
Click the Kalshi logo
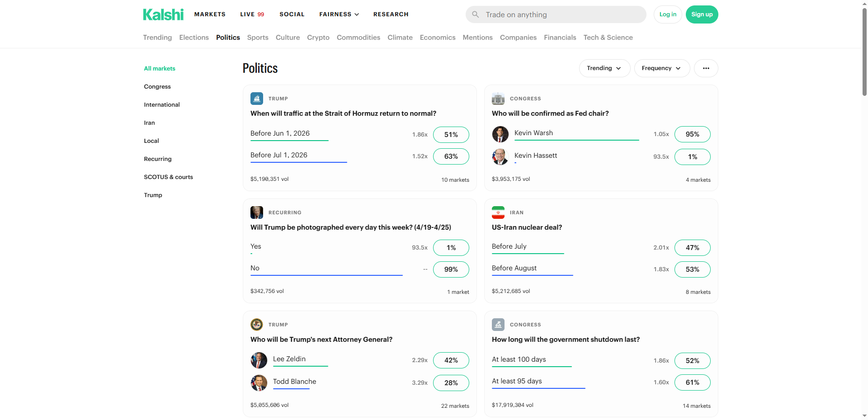coord(163,14)
